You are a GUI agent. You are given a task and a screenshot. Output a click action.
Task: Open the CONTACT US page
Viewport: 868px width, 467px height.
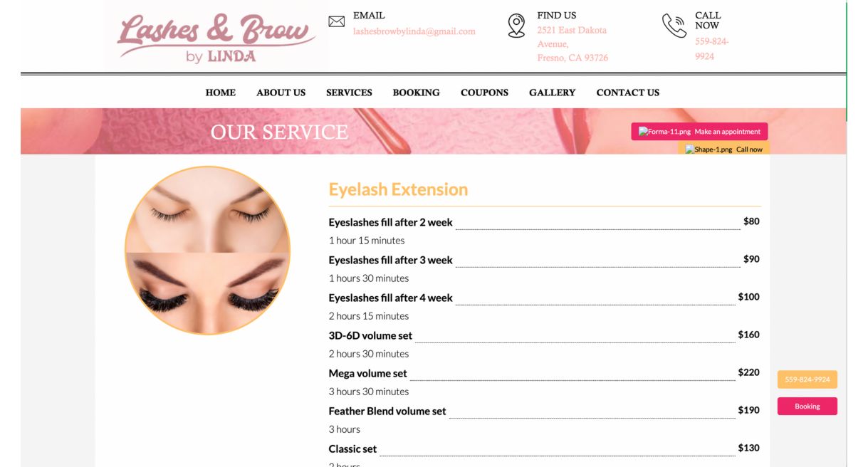[628, 93]
